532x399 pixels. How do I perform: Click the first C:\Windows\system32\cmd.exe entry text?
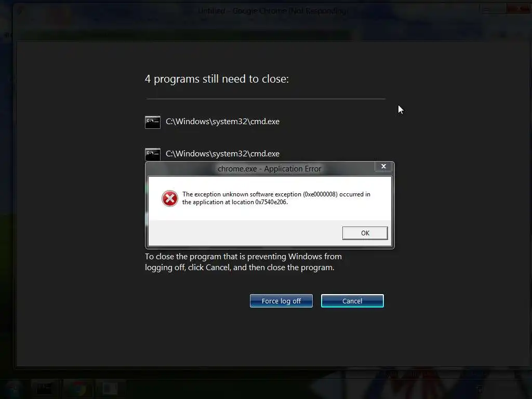pos(222,122)
